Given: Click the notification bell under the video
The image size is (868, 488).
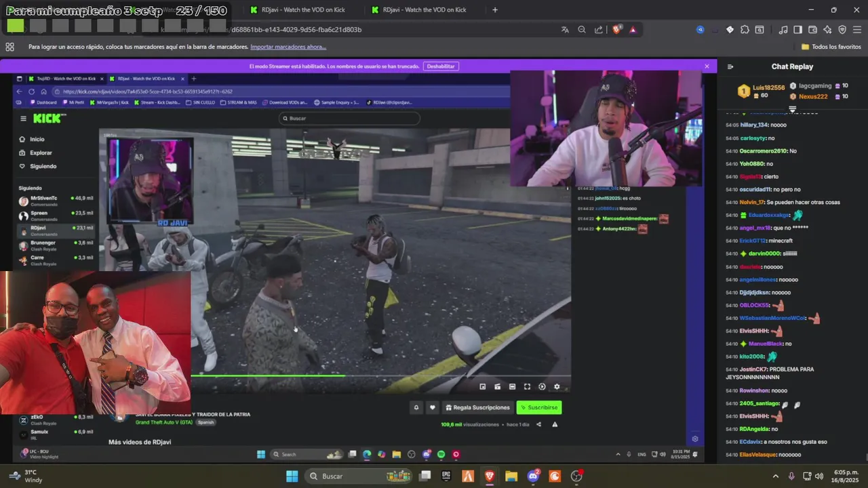Looking at the screenshot, I should [x=416, y=407].
